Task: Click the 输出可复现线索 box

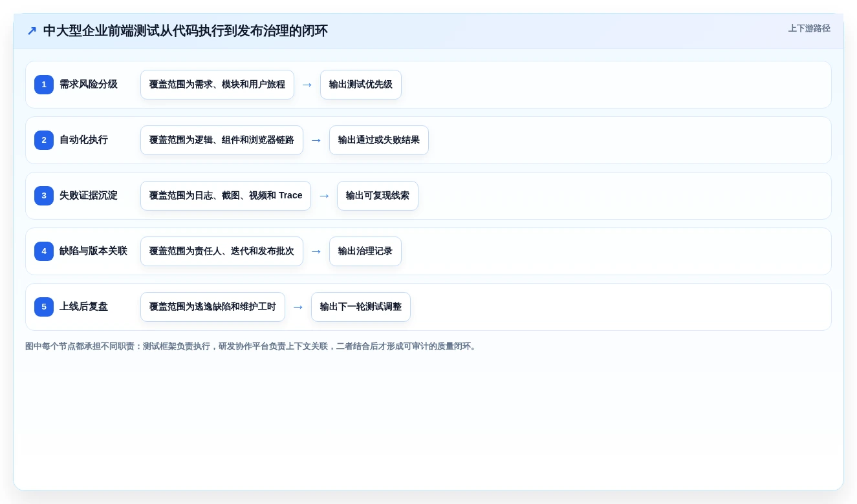Action: (x=378, y=196)
